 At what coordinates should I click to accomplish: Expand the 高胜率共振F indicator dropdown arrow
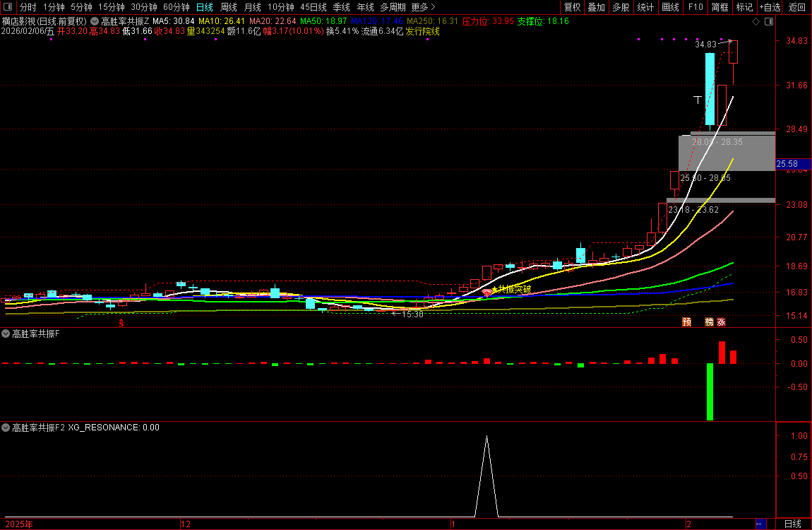(6, 333)
